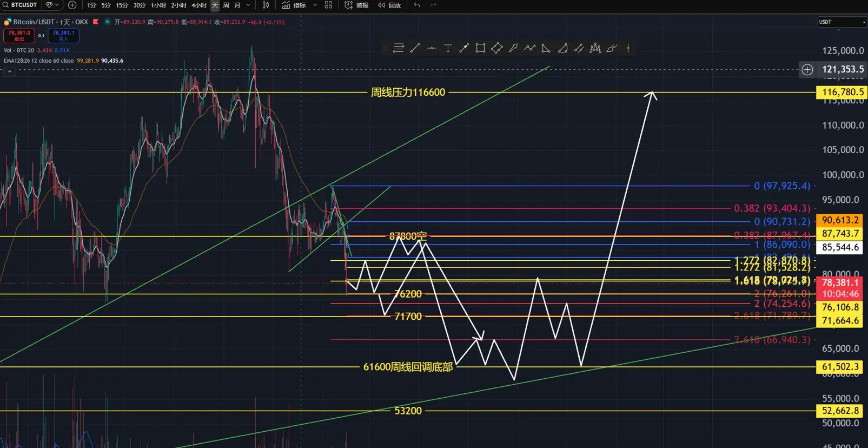Click the yellow 116,780.5 price tag
This screenshot has height=448, width=868.
pos(841,93)
